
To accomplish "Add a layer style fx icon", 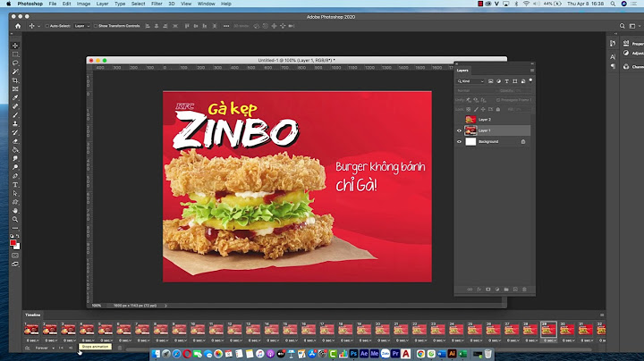I will [479, 290].
